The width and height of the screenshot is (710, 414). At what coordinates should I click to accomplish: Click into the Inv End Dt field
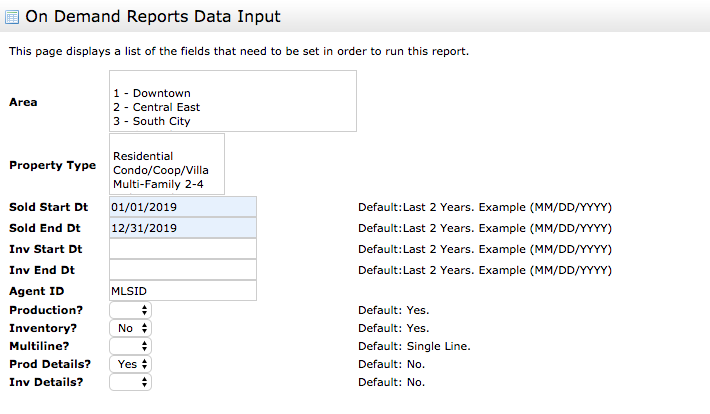183,270
